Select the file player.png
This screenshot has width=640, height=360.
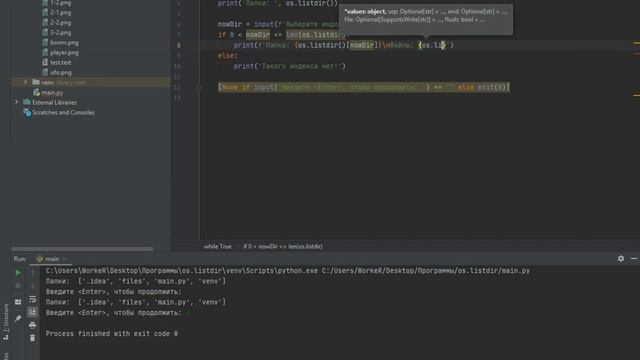click(64, 53)
